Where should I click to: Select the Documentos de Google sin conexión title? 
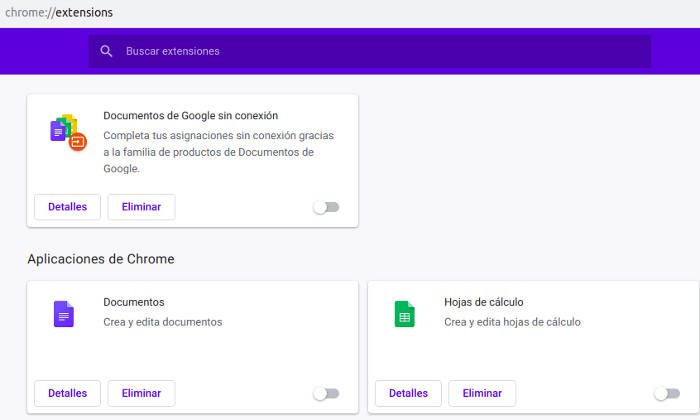(x=191, y=116)
